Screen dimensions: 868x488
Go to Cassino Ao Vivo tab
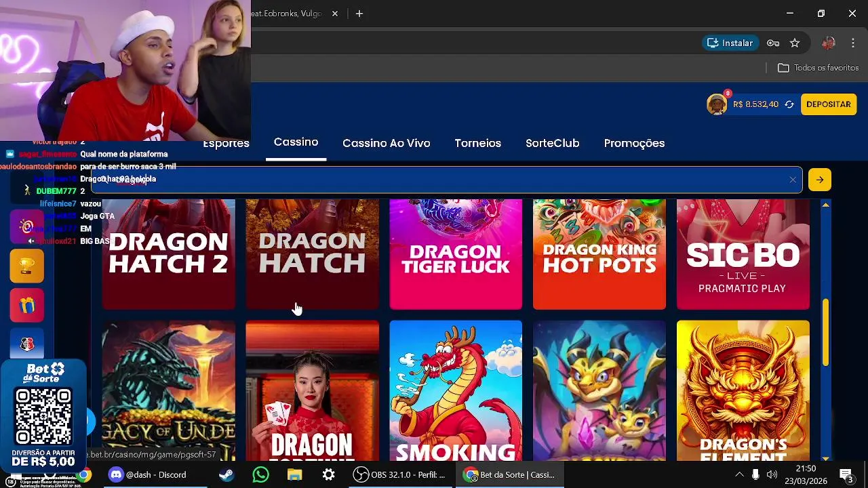coord(387,143)
